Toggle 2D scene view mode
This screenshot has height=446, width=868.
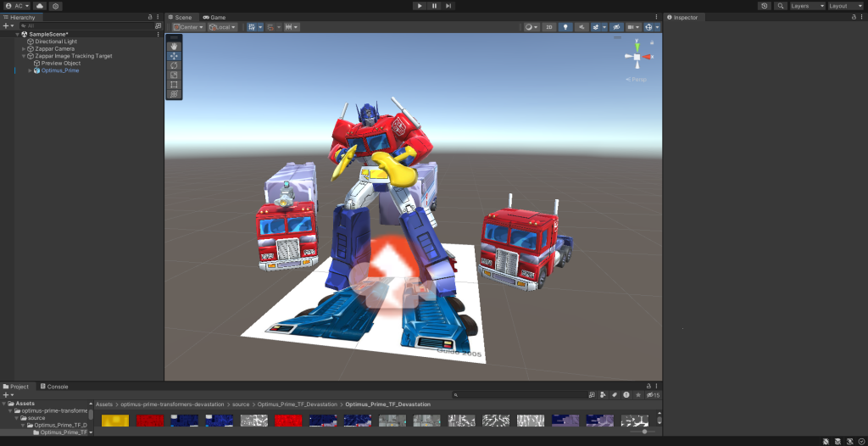point(549,27)
